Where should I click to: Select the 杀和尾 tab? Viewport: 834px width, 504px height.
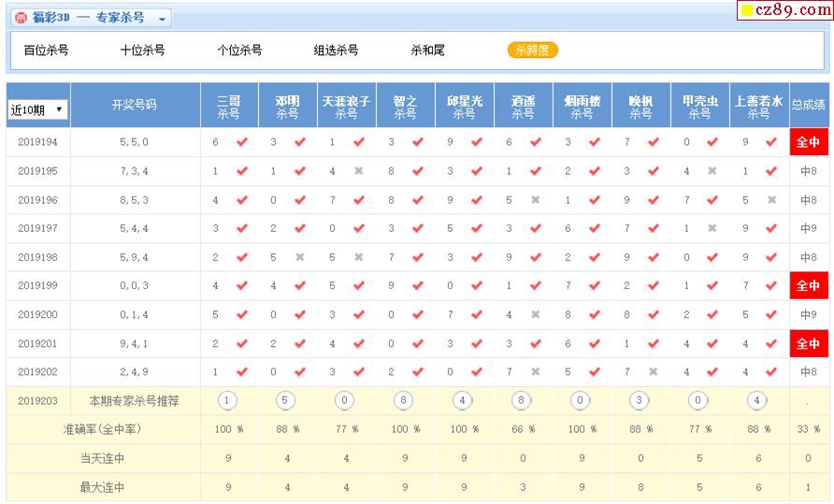(427, 50)
